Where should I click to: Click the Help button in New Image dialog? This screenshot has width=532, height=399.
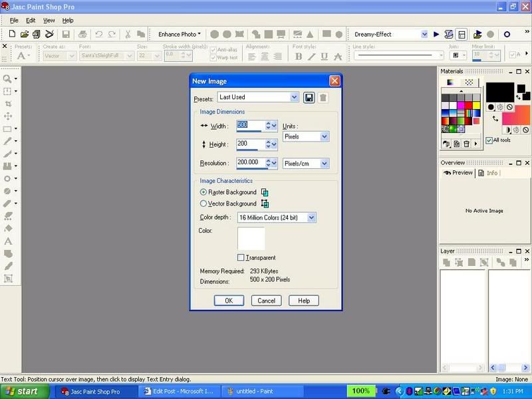point(304,301)
